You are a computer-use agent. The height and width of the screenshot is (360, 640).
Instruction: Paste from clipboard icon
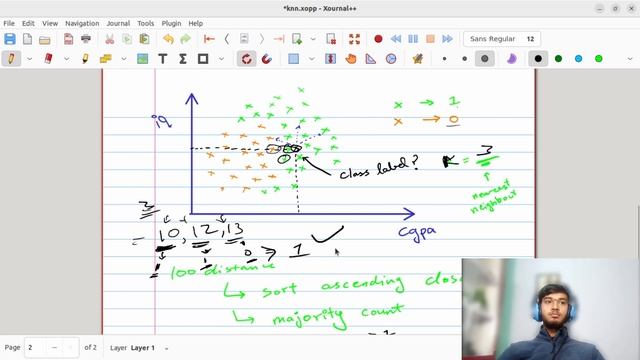144,39
